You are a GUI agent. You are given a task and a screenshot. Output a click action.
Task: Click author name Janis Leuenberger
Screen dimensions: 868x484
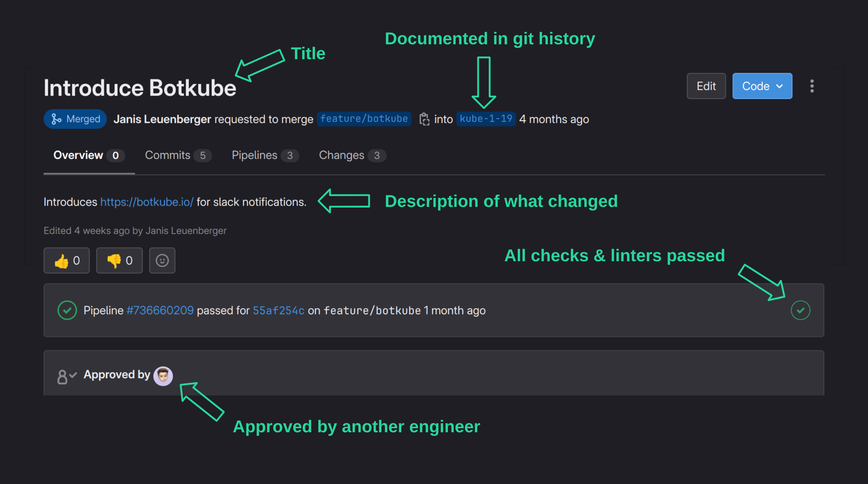coord(162,119)
